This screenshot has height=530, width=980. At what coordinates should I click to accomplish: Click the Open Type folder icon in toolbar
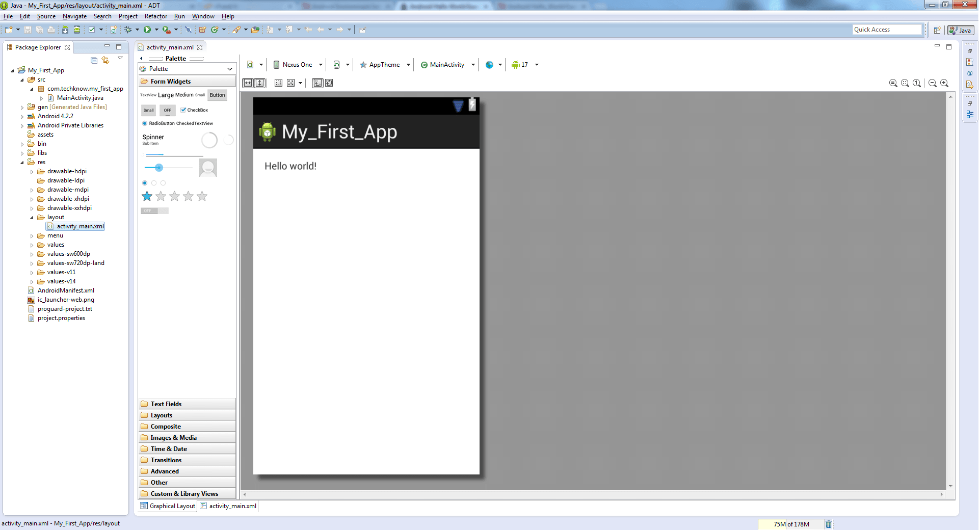click(255, 30)
